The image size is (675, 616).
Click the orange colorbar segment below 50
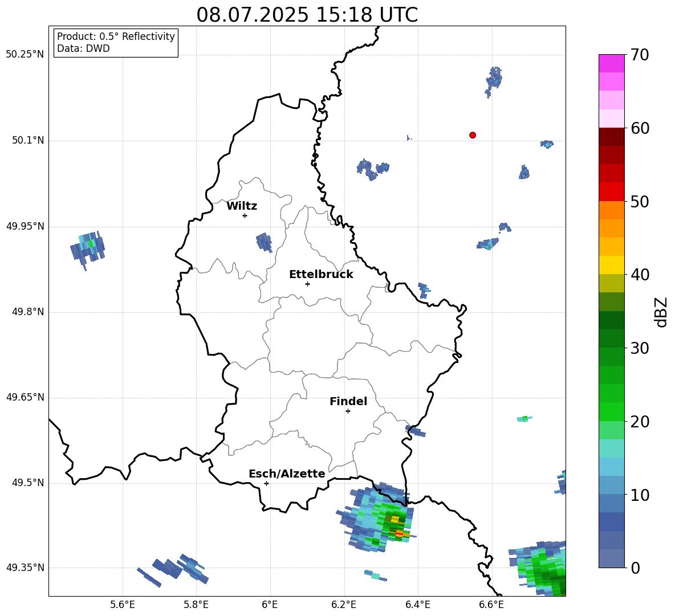[x=611, y=210]
